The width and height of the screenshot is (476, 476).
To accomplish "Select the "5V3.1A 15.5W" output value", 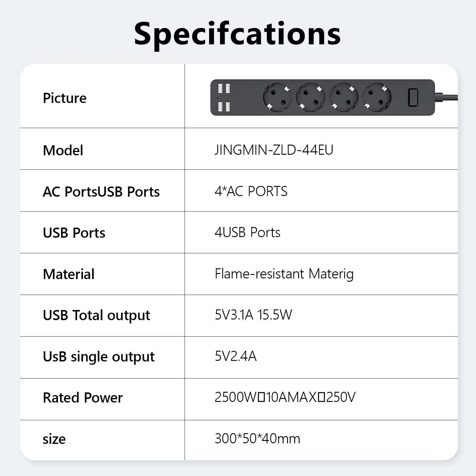I will click(253, 315).
